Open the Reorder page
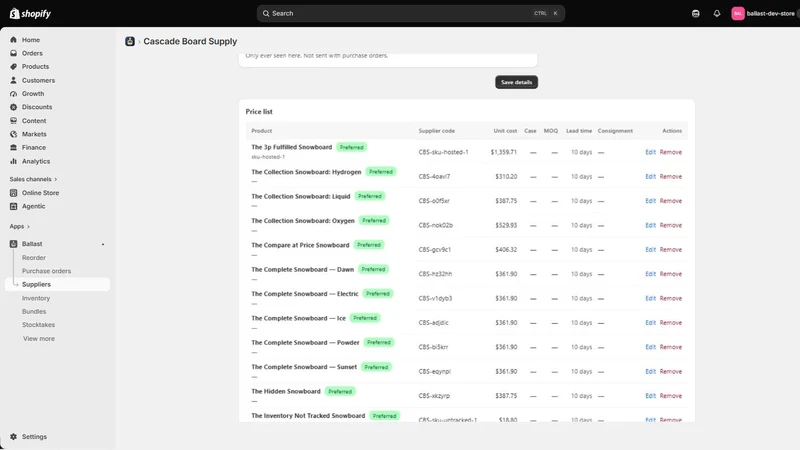Viewport: 800px width, 450px height. 34,258
